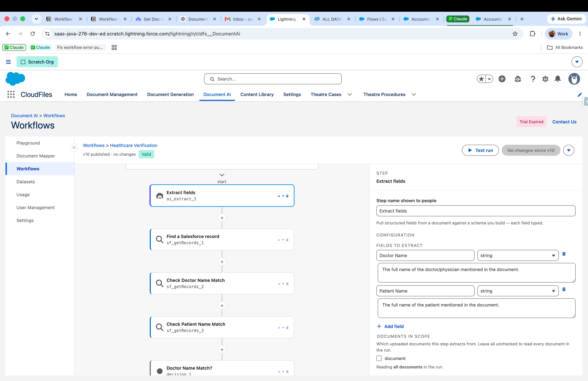Open a new browser tab
588x381 pixels.
coord(522,19)
